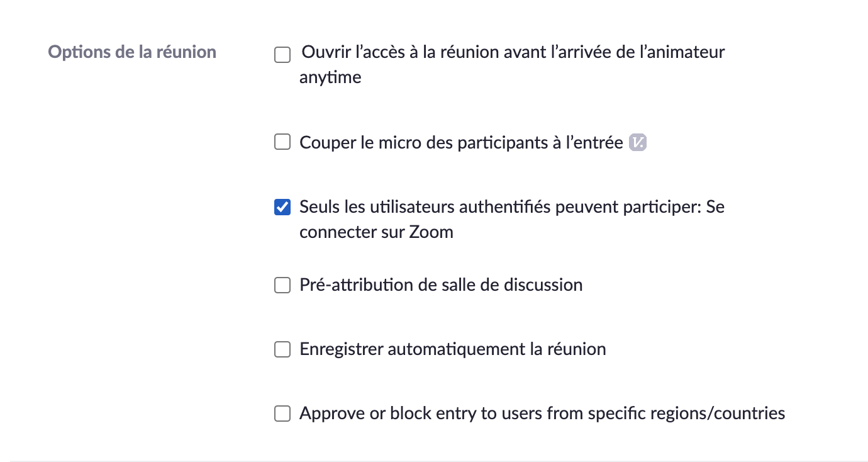Click the gray badge icon after "l'entrée"
868x462 pixels.
click(x=638, y=143)
